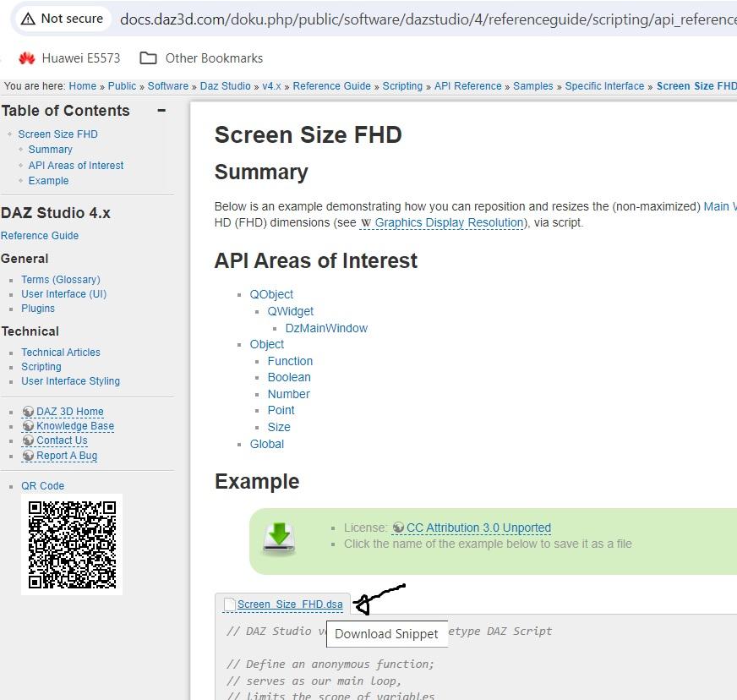Viewport: 737px width, 700px height.
Task: Click the Not secure warning icon
Action: [x=28, y=19]
